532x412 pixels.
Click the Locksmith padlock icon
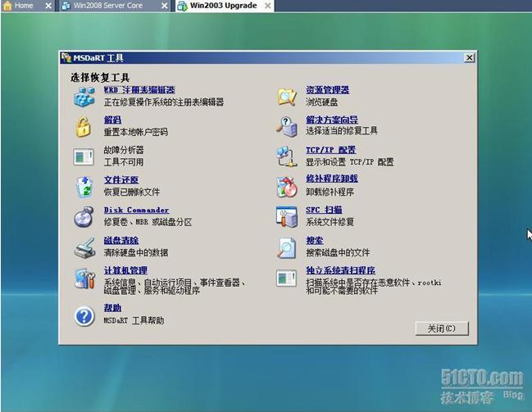[84, 126]
